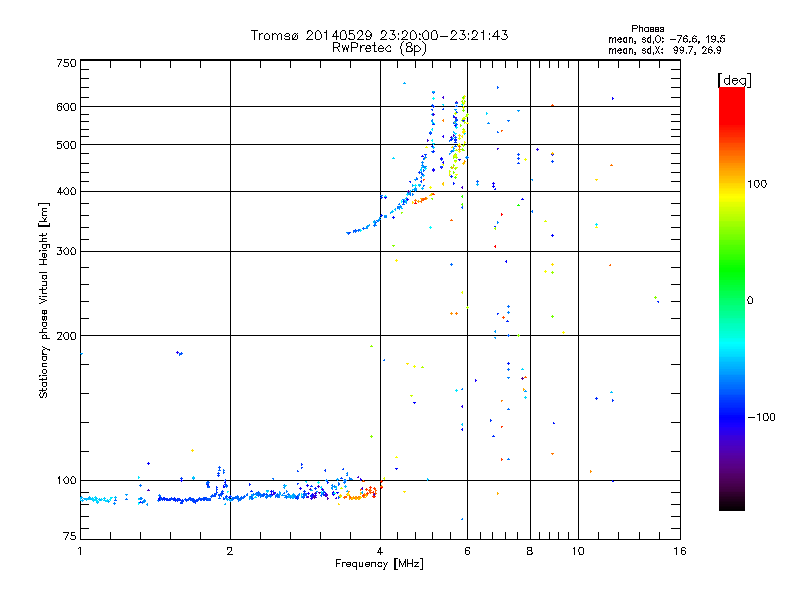Viewport: 800px width, 600px height.
Task: Click the 'Stationary phase Virtual Height [km]' axis label
Action: pyautogui.click(x=44, y=301)
